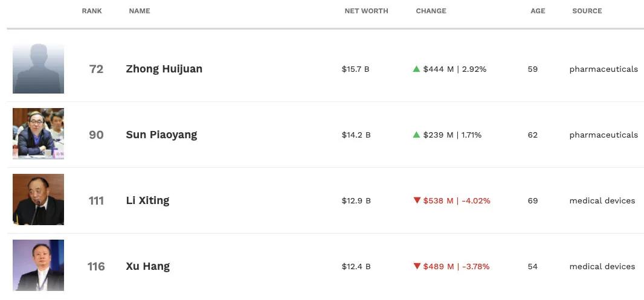Open Xu Hang's profile photo
The width and height of the screenshot is (644, 300).
[x=38, y=266]
